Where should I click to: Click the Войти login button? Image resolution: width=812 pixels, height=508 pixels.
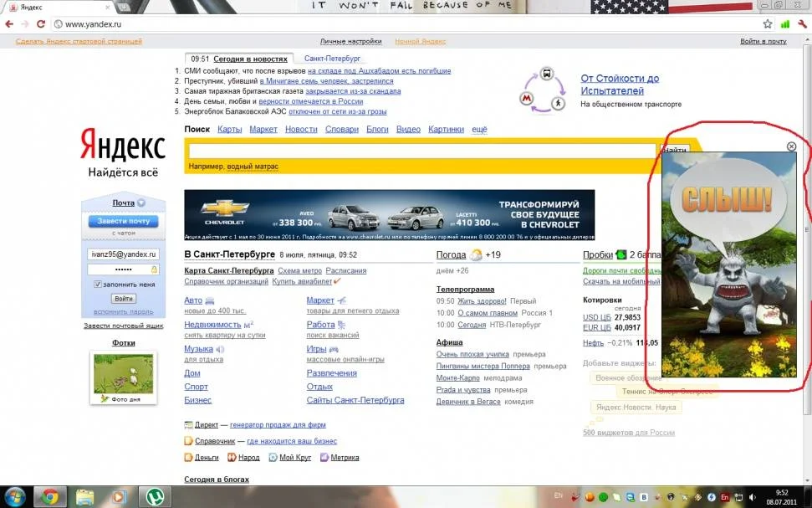tap(123, 299)
